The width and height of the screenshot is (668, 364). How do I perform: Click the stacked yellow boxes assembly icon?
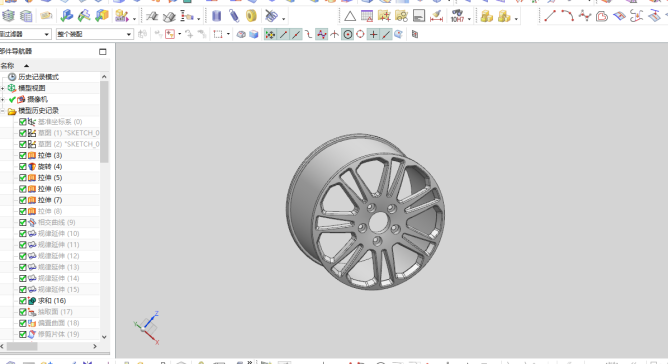pos(487,16)
